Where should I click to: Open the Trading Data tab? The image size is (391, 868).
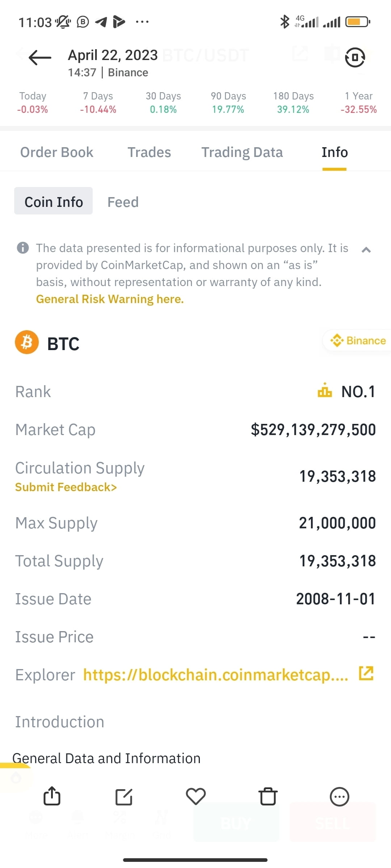pyautogui.click(x=242, y=153)
